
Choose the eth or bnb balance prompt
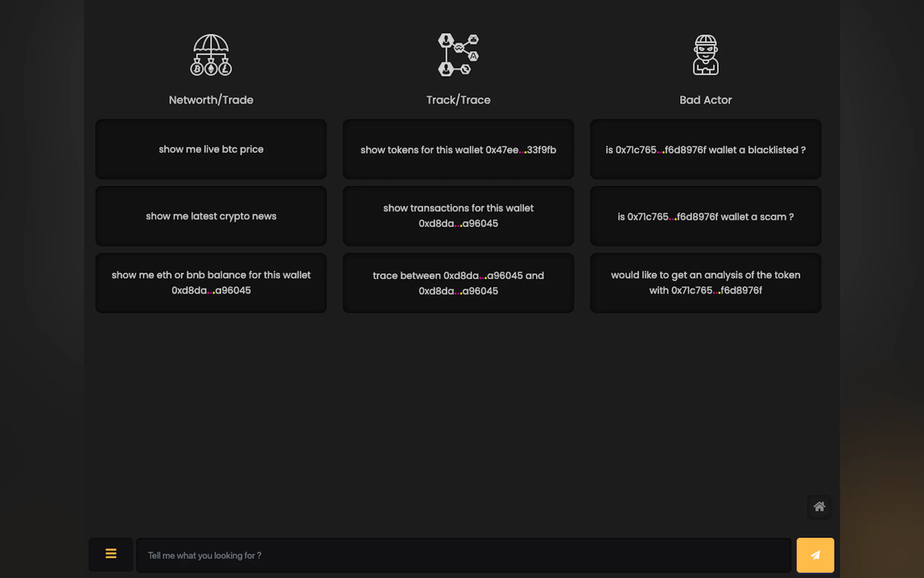tap(211, 282)
